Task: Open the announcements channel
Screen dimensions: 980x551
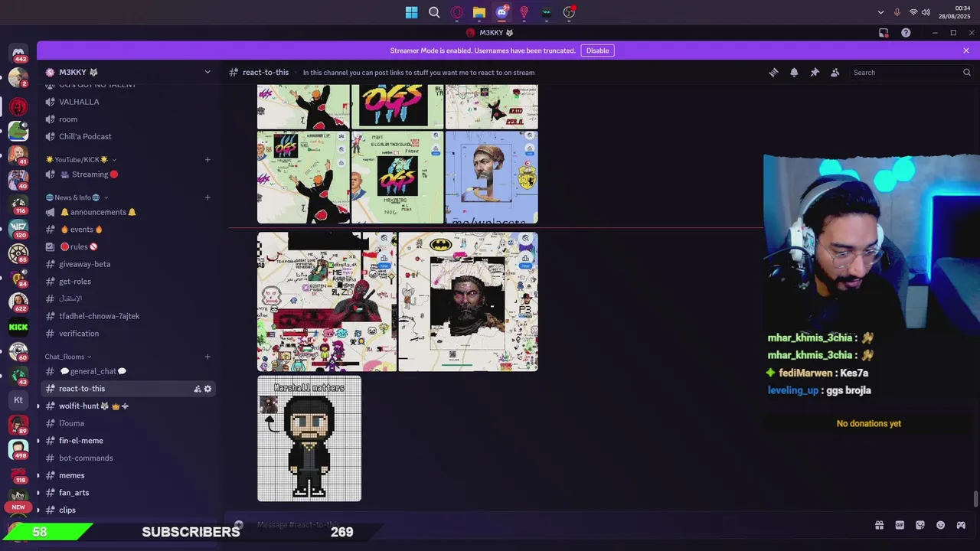Action: [128, 212]
